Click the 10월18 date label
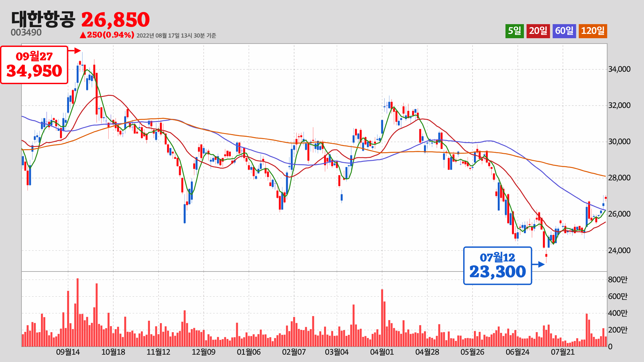The width and height of the screenshot is (644, 362). [113, 352]
